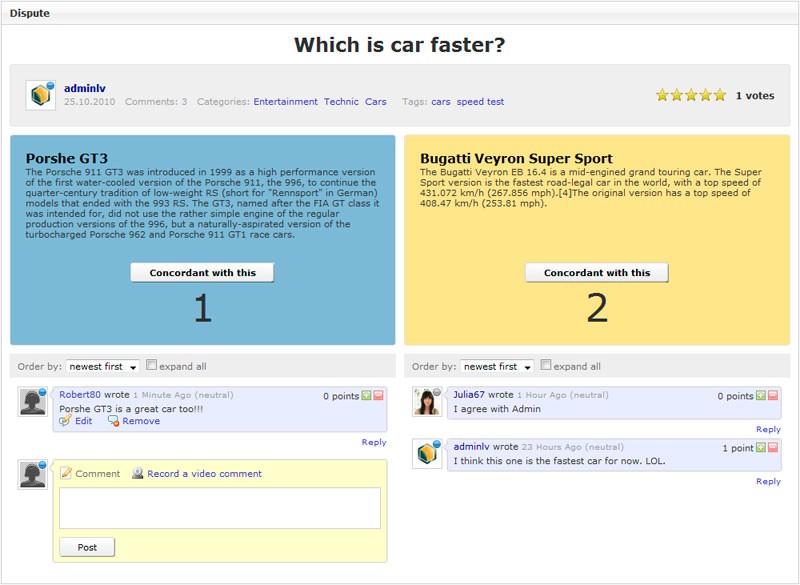
Task: Click the webcam icon for video comment
Action: point(137,473)
